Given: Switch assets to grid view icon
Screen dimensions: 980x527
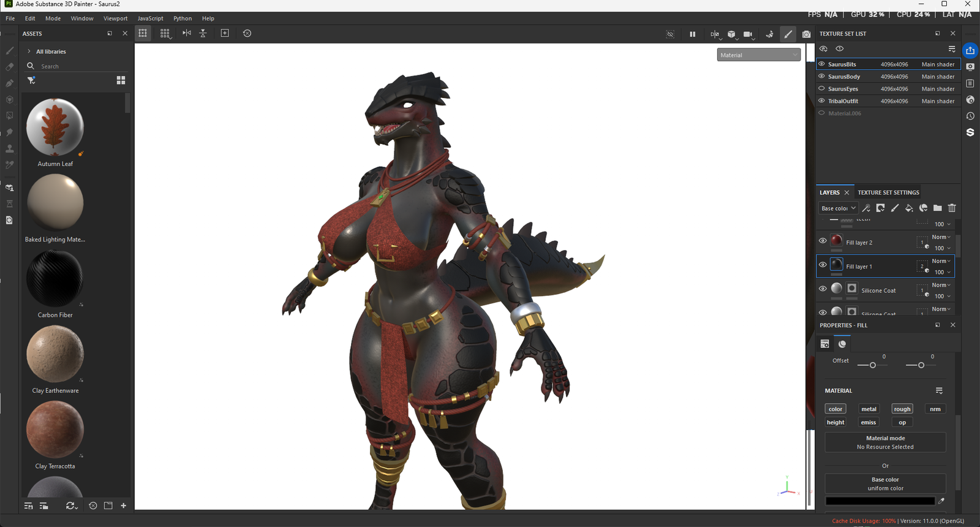Looking at the screenshot, I should point(121,80).
